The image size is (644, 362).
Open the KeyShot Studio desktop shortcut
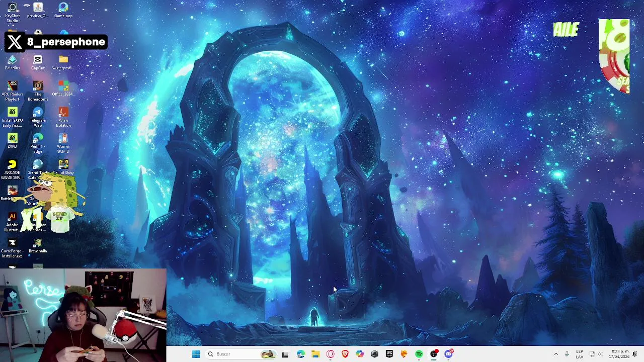pos(13,12)
